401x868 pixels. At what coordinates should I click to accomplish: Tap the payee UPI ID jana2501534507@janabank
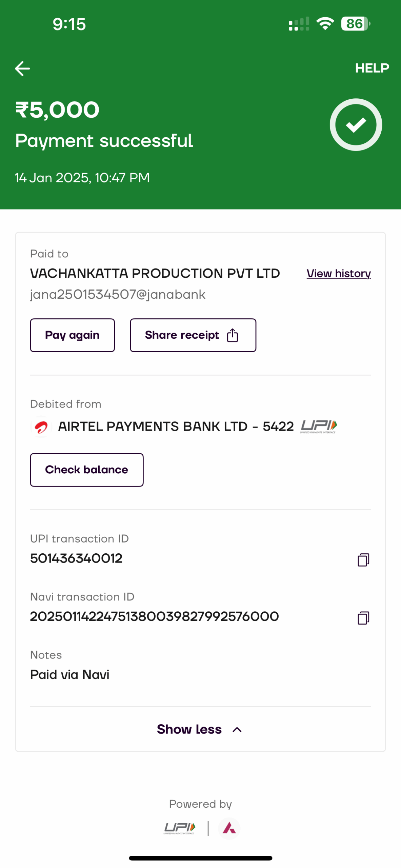click(x=118, y=294)
